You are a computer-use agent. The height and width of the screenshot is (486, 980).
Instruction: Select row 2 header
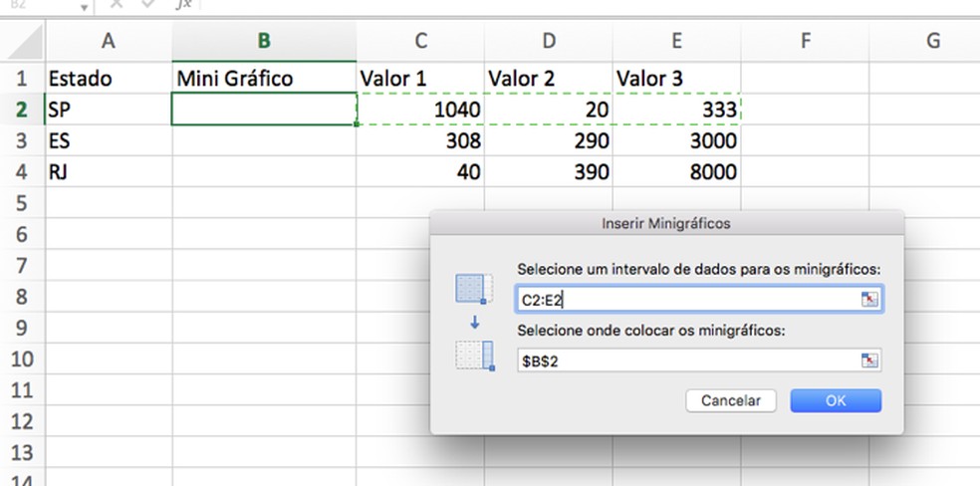(x=23, y=110)
